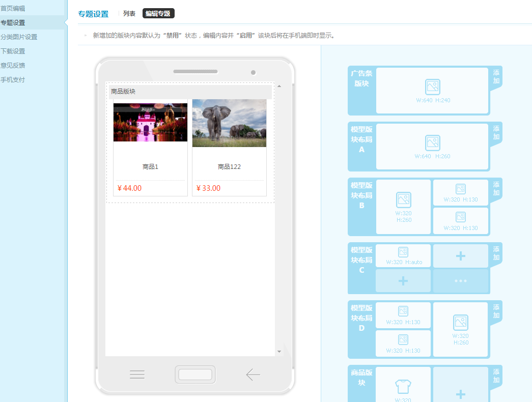
Task: Add 模型版块布局 D block
Action: [x=496, y=311]
